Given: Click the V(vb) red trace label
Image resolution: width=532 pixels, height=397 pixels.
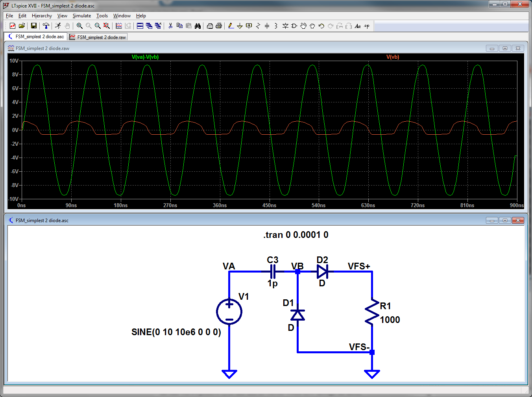Looking at the screenshot, I should [x=391, y=57].
